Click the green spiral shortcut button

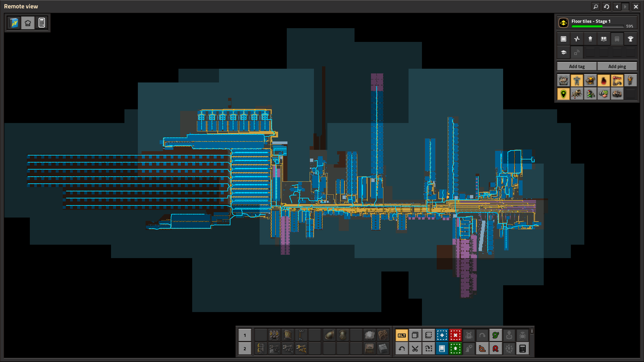click(496, 335)
